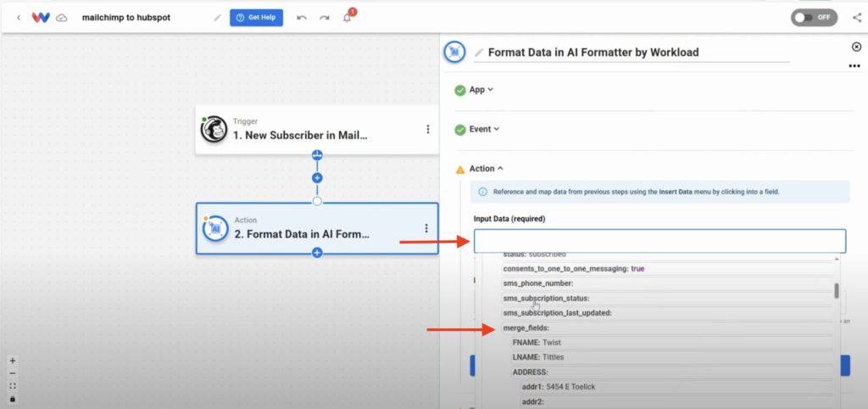Toggle the canvas lock

tap(13, 399)
